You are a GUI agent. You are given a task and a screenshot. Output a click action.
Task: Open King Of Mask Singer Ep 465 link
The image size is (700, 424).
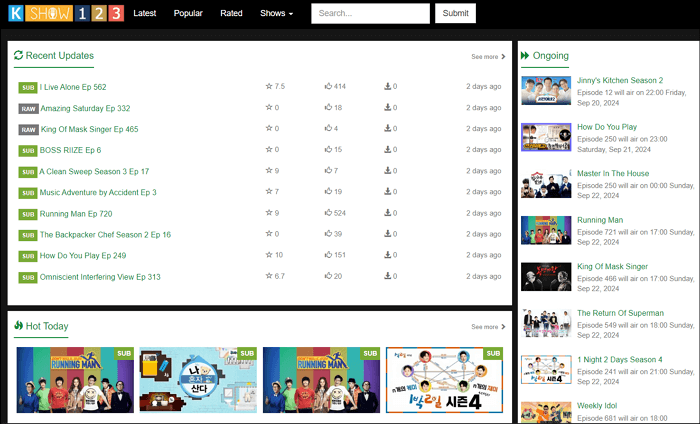(x=90, y=129)
